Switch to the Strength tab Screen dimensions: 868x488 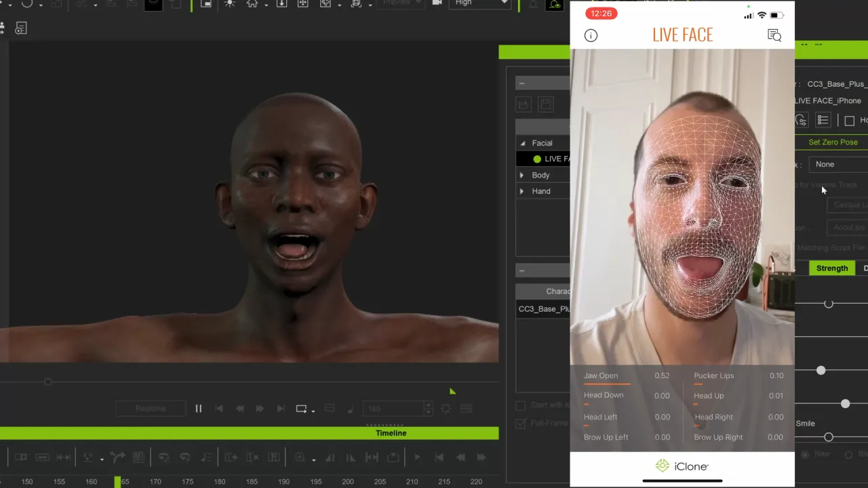832,268
